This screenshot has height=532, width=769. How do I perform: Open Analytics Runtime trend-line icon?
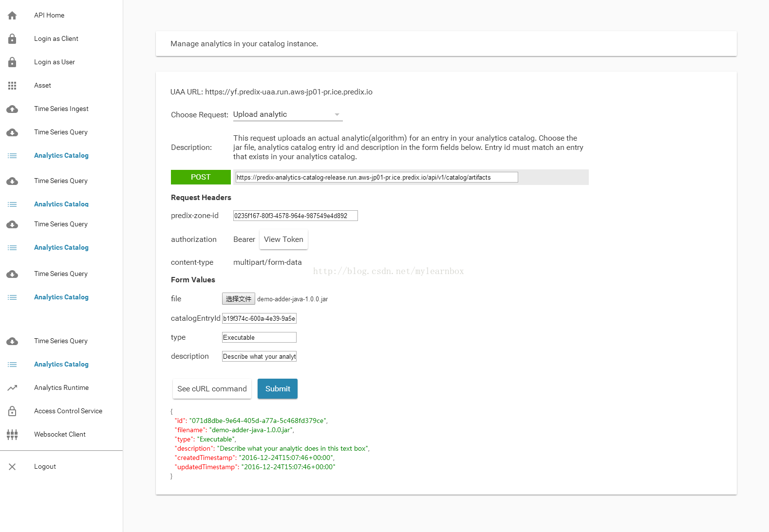pos(12,388)
